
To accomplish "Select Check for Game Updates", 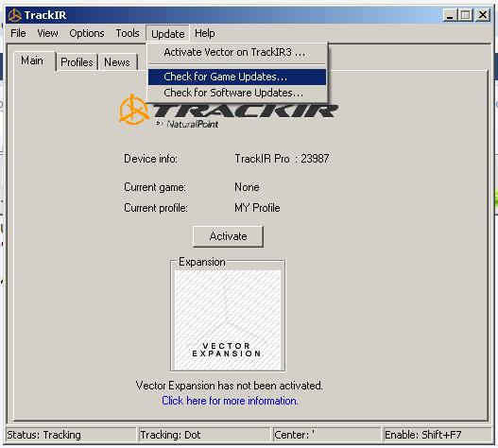I will point(237,77).
